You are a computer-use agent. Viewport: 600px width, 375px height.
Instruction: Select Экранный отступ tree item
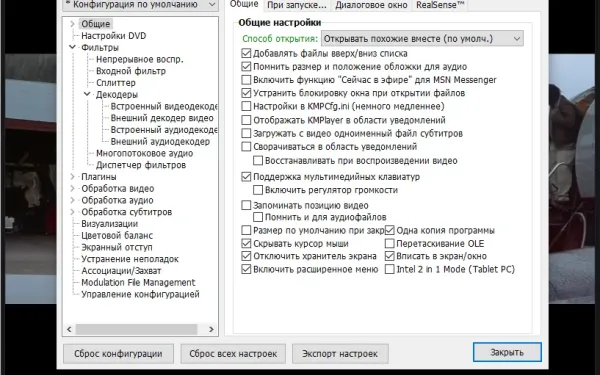pos(117,247)
